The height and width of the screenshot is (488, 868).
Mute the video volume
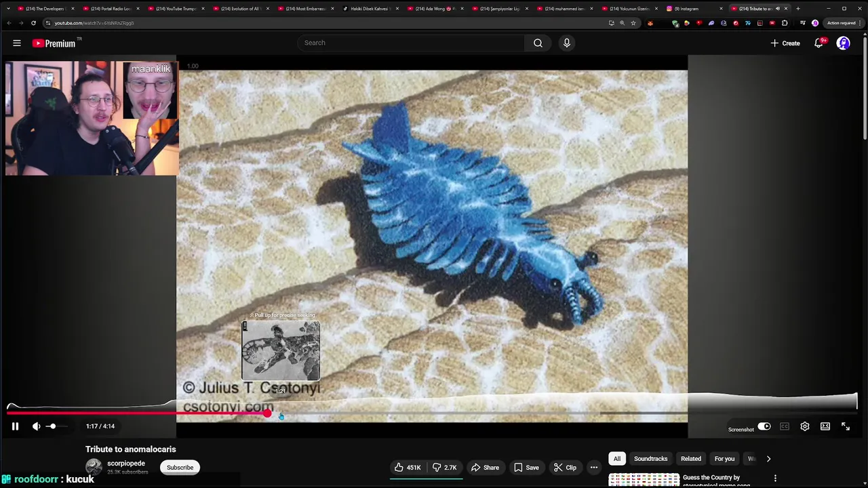[37, 426]
